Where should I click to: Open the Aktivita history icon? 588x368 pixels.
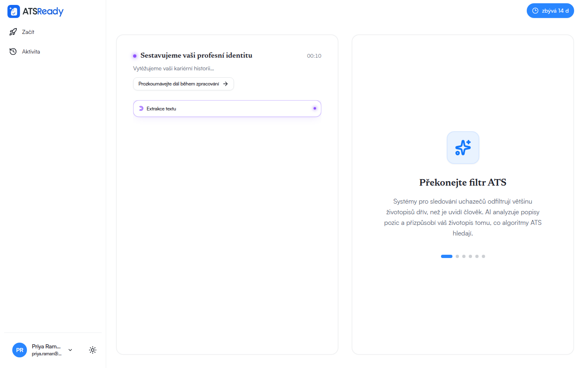[x=13, y=52]
